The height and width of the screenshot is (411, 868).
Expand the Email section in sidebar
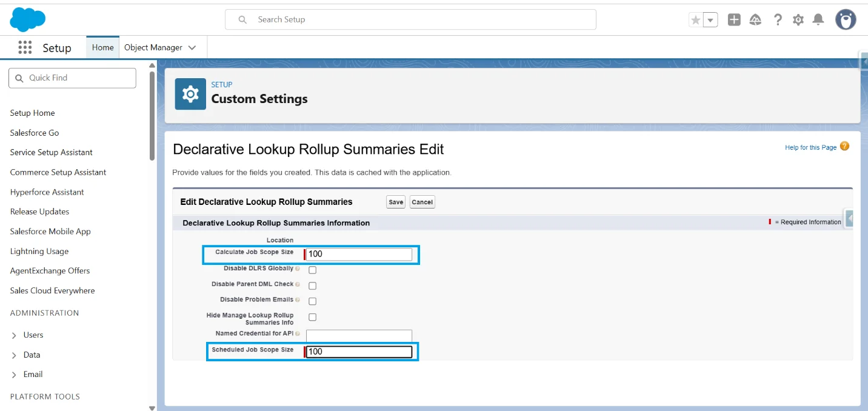15,375
